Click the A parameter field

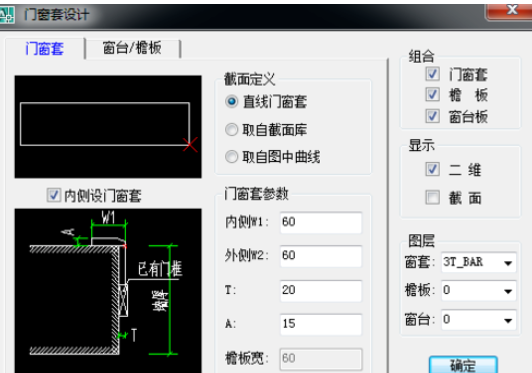[321, 324]
